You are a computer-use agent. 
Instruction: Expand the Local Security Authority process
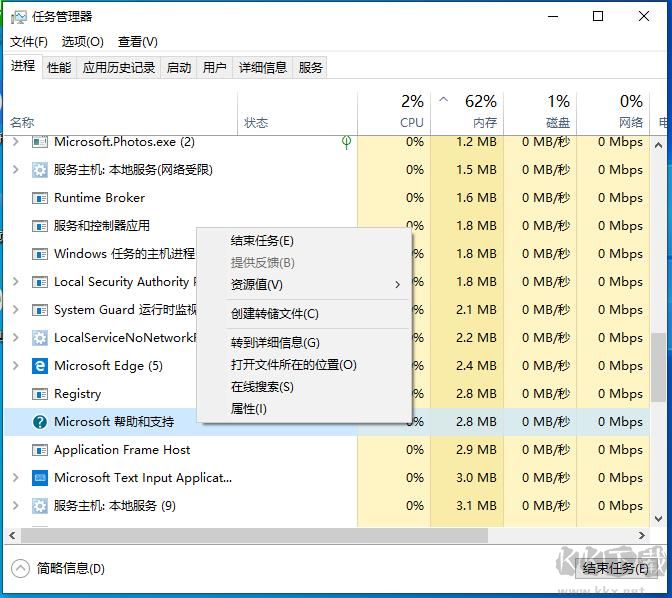point(16,282)
